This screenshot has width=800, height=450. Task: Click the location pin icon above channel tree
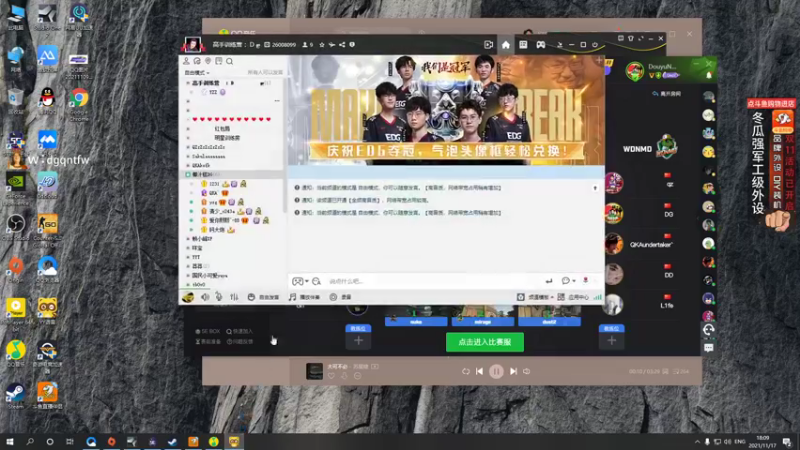[208, 61]
